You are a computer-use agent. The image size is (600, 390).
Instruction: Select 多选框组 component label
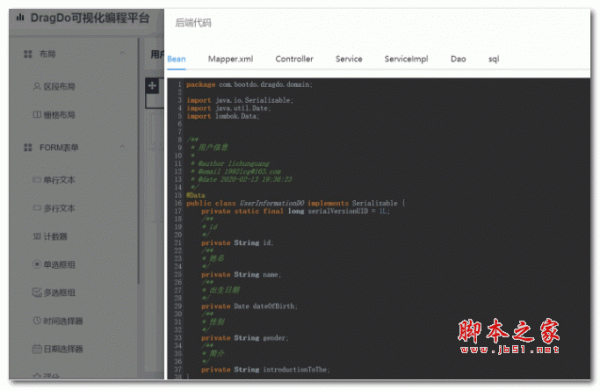[59, 293]
